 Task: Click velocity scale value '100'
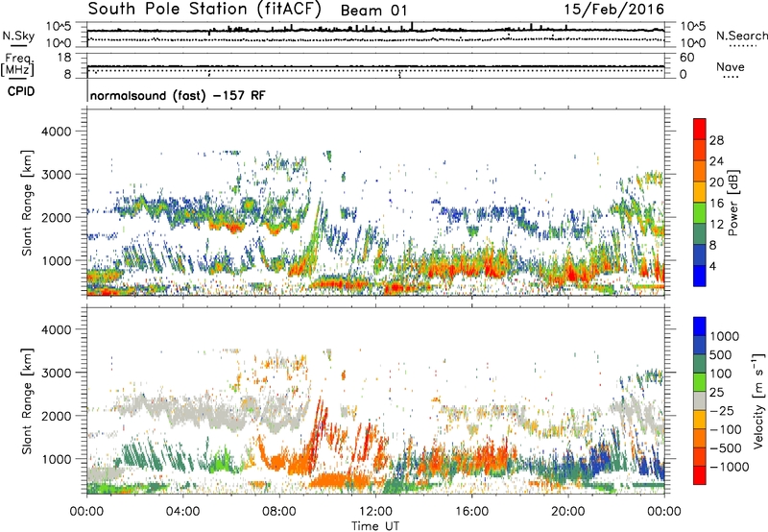point(721,374)
